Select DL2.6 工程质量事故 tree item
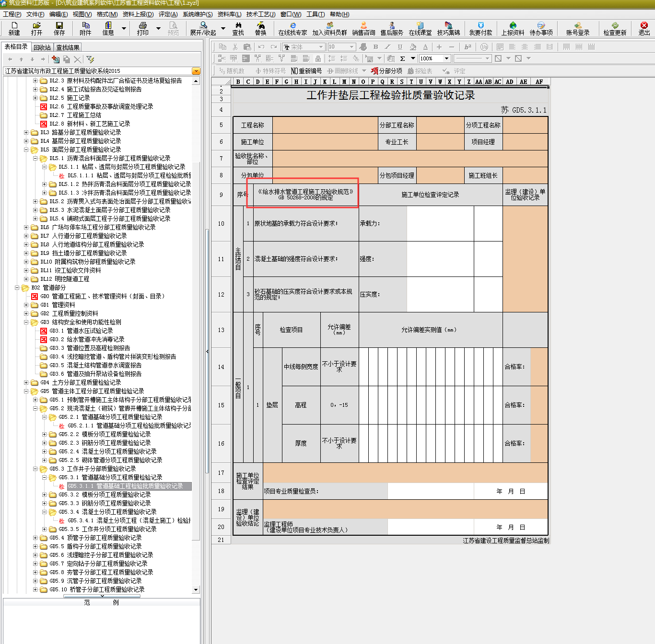The width and height of the screenshot is (655, 644). coord(101,106)
